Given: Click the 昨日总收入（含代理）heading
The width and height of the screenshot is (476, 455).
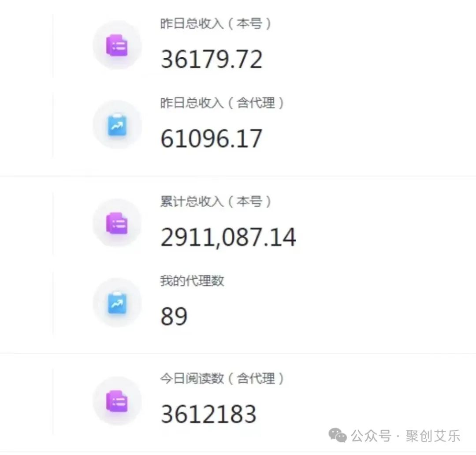Looking at the screenshot, I should click(x=222, y=103).
